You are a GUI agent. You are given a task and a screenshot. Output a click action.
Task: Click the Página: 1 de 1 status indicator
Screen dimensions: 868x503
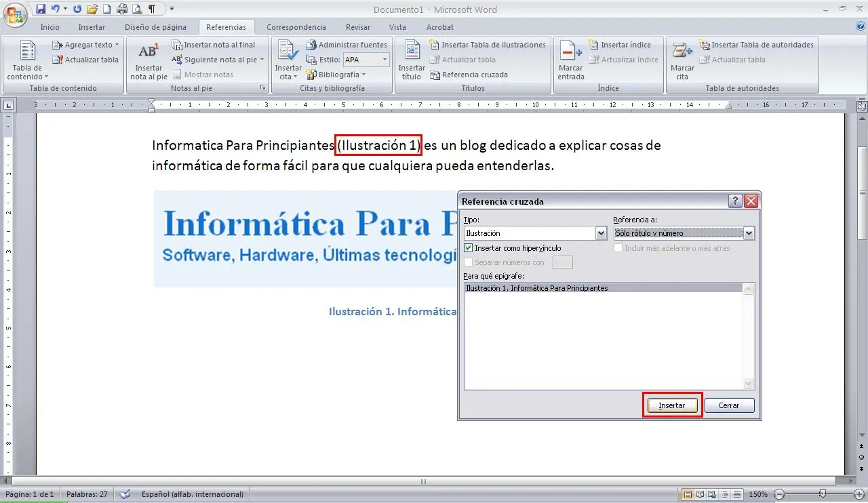point(30,494)
